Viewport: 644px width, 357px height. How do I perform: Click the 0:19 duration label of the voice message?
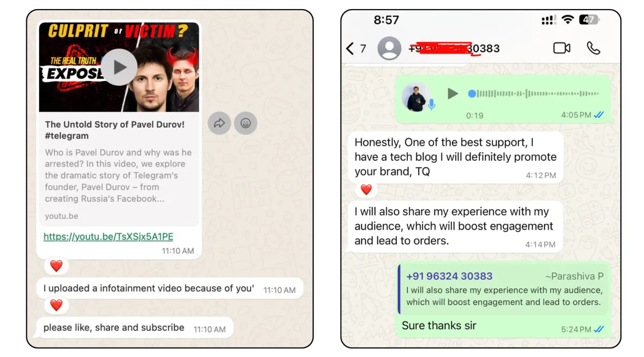point(474,115)
